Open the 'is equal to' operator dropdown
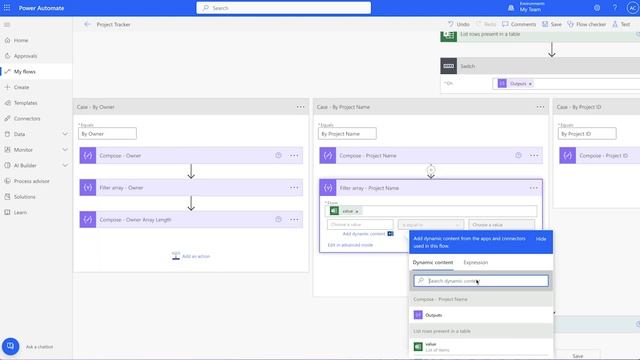This screenshot has height=360, width=640. [431, 224]
